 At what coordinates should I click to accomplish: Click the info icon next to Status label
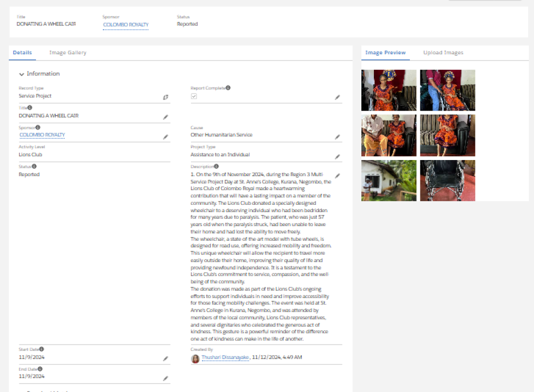pyautogui.click(x=34, y=166)
